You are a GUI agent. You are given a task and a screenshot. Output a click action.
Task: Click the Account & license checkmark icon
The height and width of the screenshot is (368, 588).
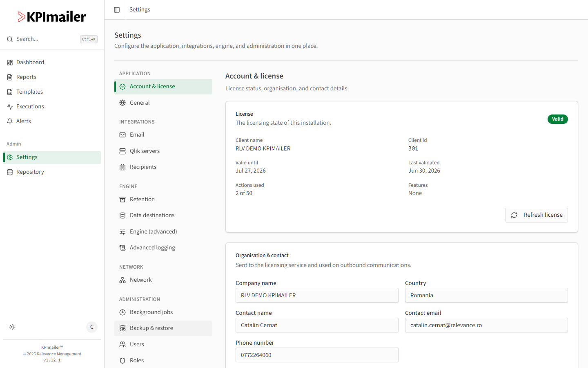[122, 87]
